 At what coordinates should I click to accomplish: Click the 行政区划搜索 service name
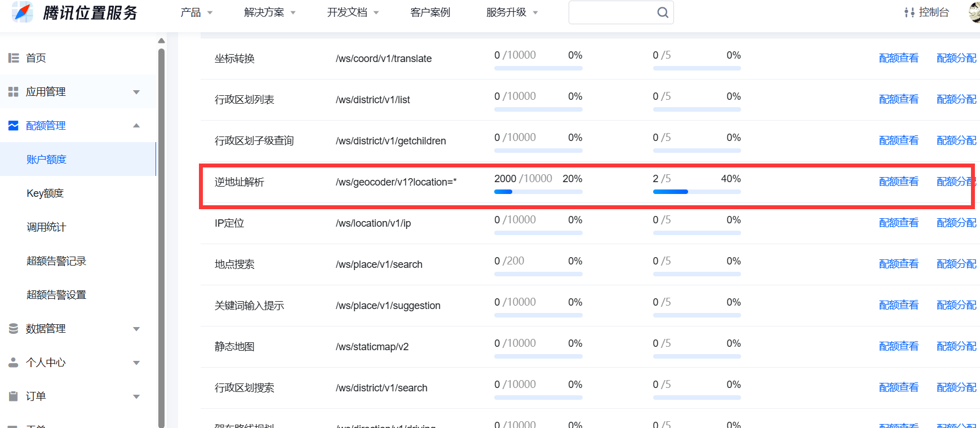(245, 388)
